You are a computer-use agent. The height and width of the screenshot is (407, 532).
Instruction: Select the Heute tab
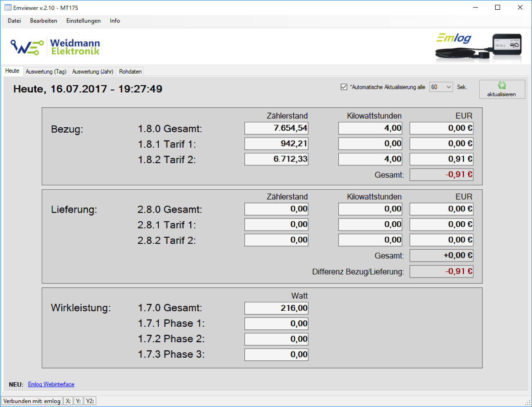(x=12, y=71)
